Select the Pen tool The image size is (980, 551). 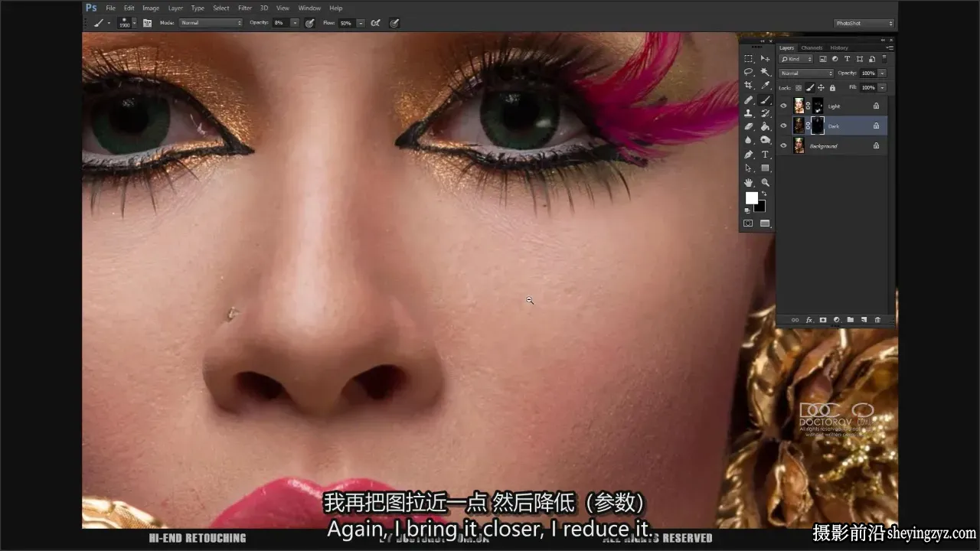(748, 154)
